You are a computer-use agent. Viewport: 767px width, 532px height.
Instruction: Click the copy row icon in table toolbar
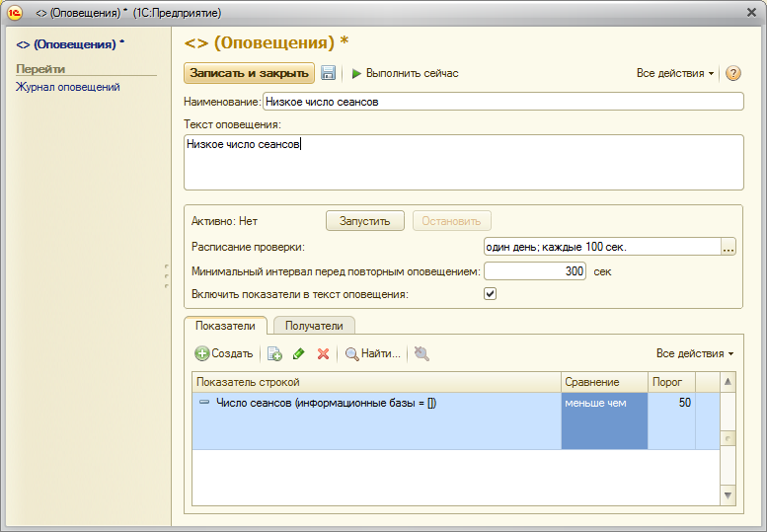[x=274, y=353]
